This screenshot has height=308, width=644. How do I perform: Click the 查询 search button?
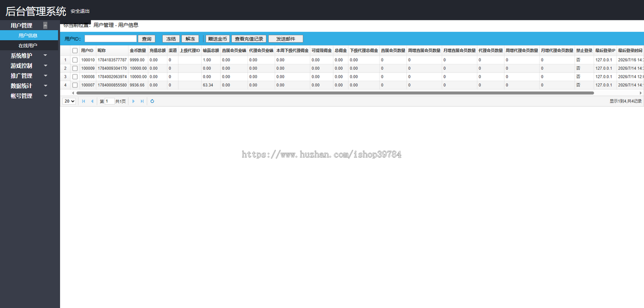point(147,39)
